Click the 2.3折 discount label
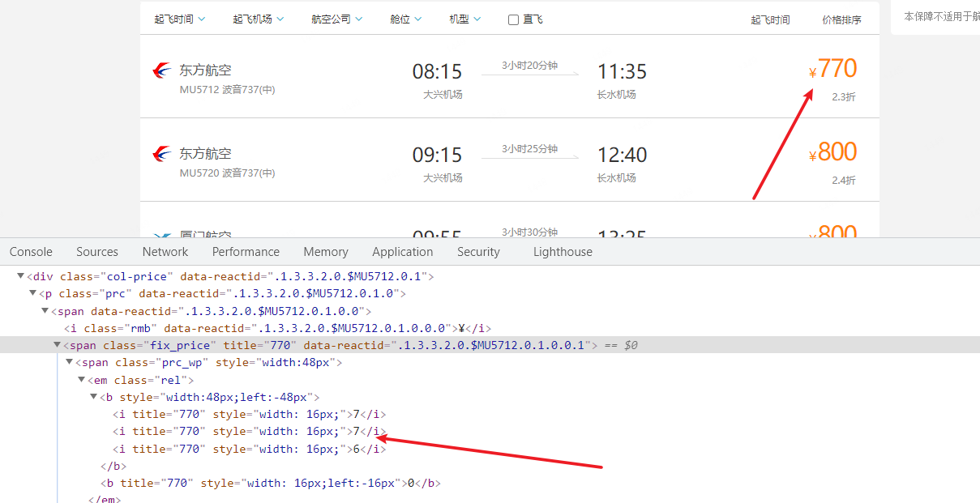 click(x=843, y=97)
